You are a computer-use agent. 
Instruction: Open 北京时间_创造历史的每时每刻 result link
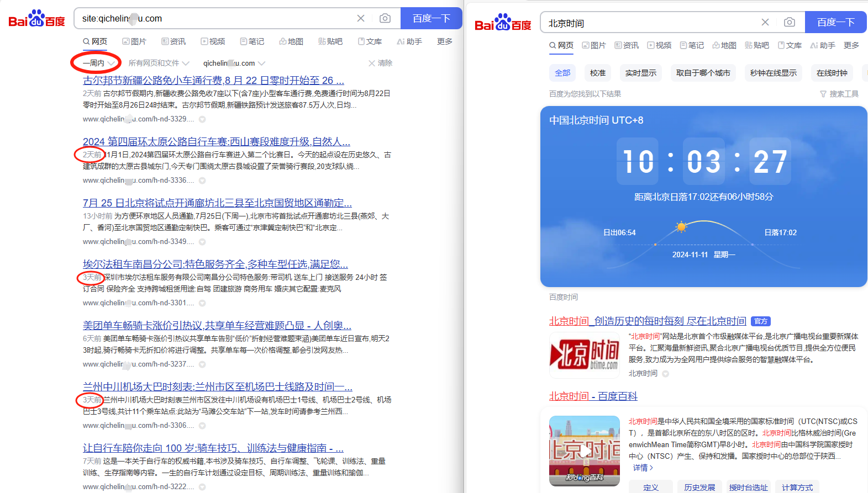pyautogui.click(x=648, y=321)
